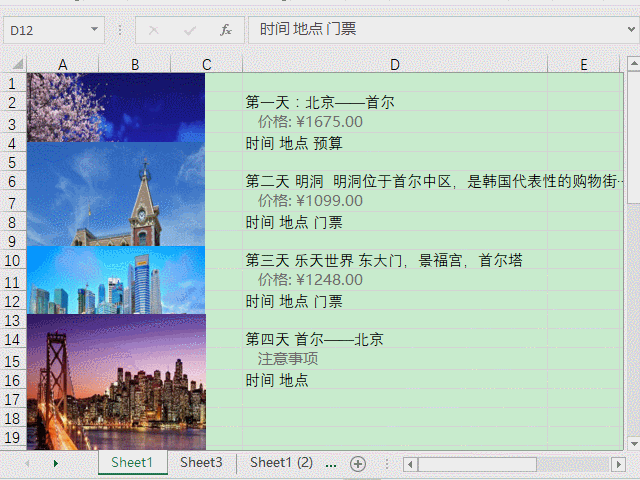The width and height of the screenshot is (640, 480).
Task: Select column E header
Action: point(584,64)
